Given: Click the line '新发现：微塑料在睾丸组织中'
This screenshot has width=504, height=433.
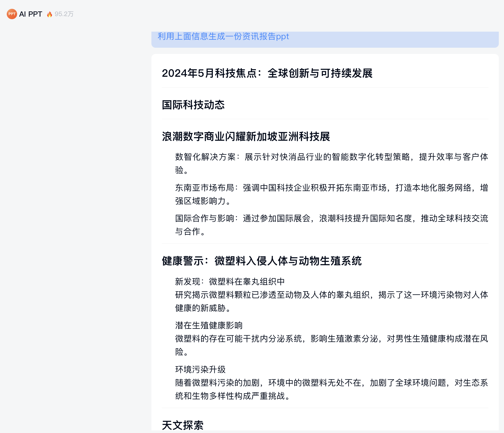Looking at the screenshot, I should click(230, 282).
